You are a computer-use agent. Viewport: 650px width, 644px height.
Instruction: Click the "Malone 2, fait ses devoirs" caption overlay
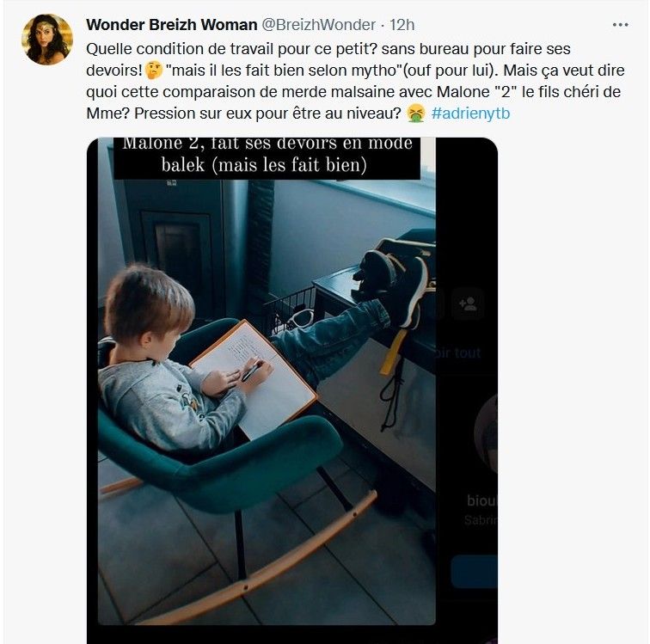(267, 154)
